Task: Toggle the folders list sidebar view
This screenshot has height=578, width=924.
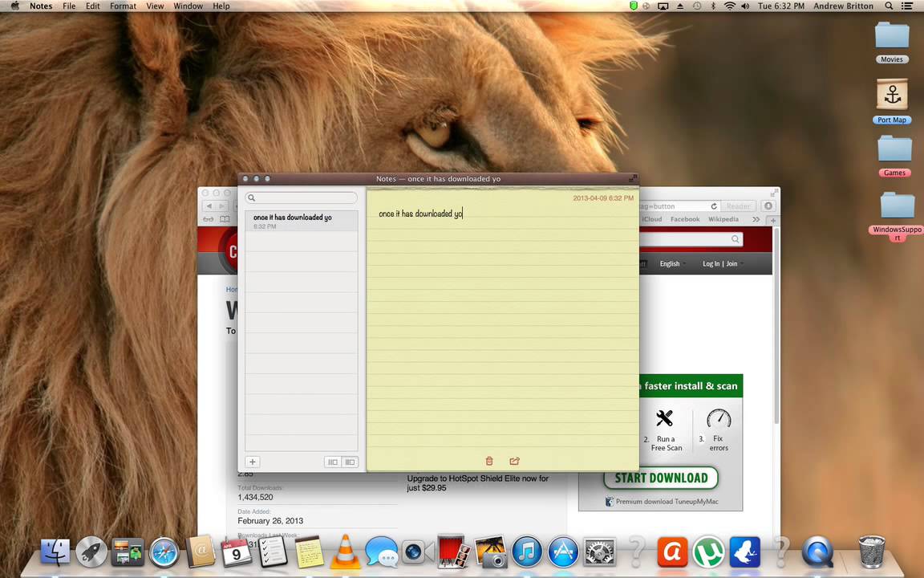Action: [350, 462]
